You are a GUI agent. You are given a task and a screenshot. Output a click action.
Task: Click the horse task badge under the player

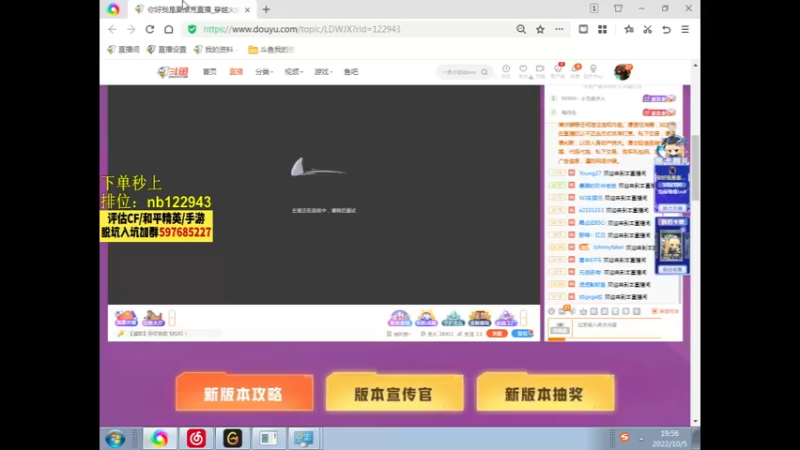[153, 318]
